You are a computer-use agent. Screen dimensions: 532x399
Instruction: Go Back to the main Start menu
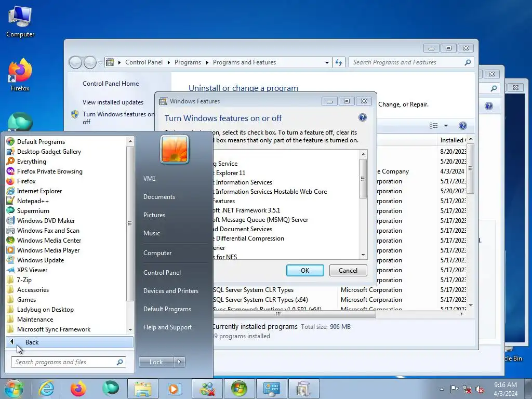[x=69, y=342]
